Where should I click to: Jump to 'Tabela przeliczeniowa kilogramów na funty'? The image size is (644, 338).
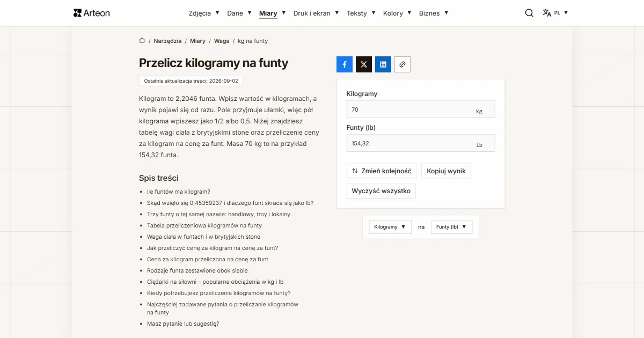click(204, 225)
